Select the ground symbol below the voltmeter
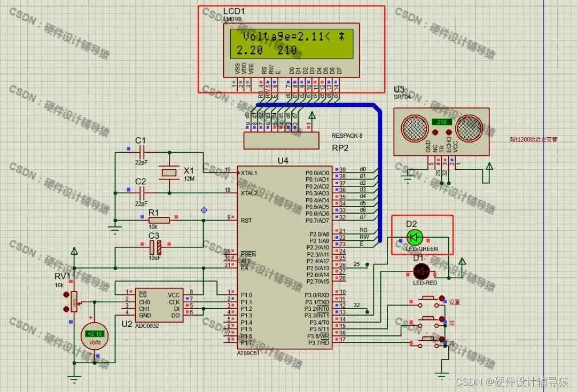 coord(74,380)
